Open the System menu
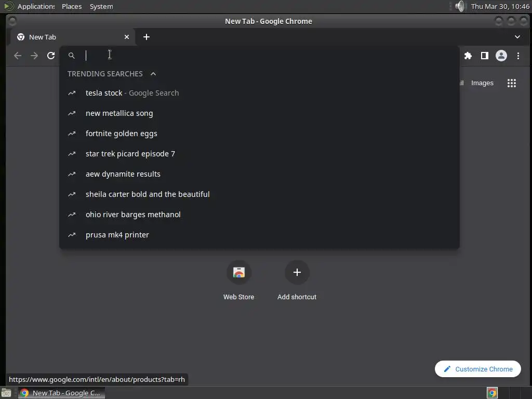This screenshot has height=399, width=532. coord(101,6)
